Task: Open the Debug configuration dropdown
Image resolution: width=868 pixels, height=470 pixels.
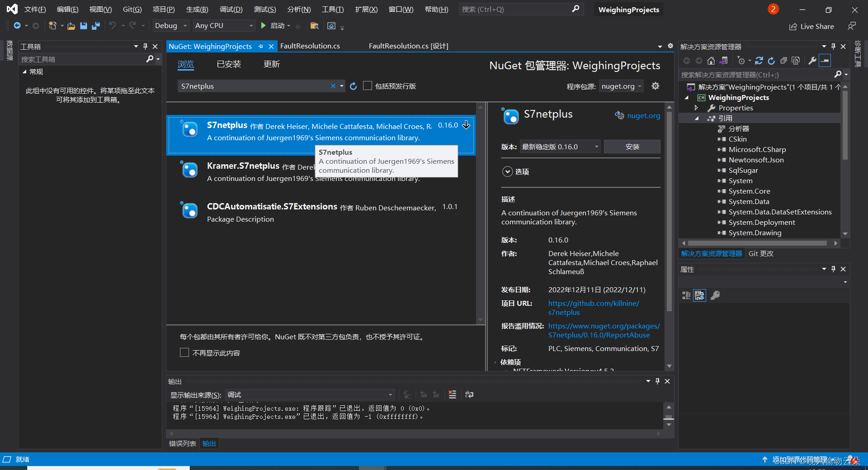Action: 184,26
